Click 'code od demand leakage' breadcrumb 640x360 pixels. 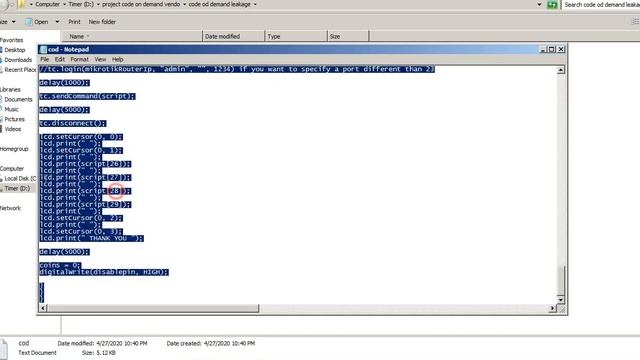[220, 4]
